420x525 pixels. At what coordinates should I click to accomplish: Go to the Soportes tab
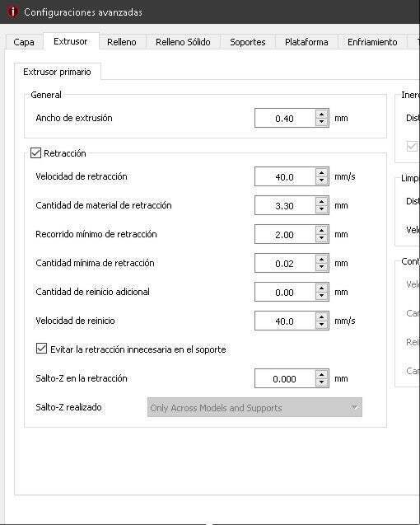point(248,42)
